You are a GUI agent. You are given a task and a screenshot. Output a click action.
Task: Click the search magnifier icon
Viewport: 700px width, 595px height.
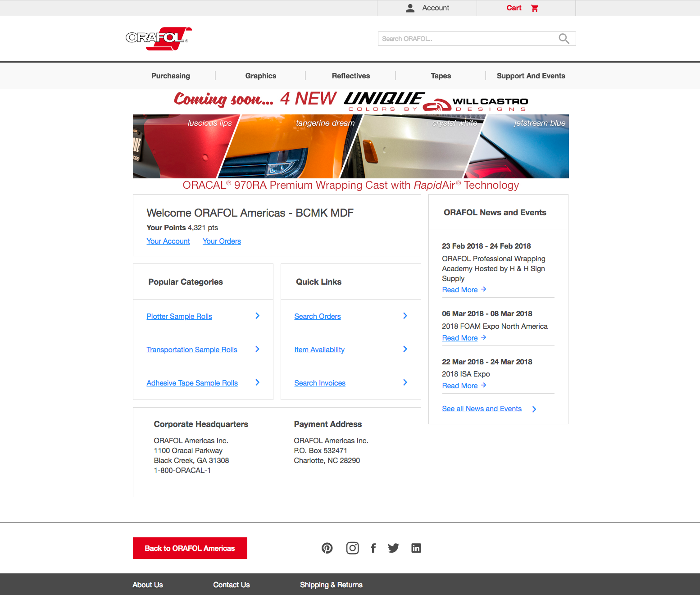coord(564,39)
